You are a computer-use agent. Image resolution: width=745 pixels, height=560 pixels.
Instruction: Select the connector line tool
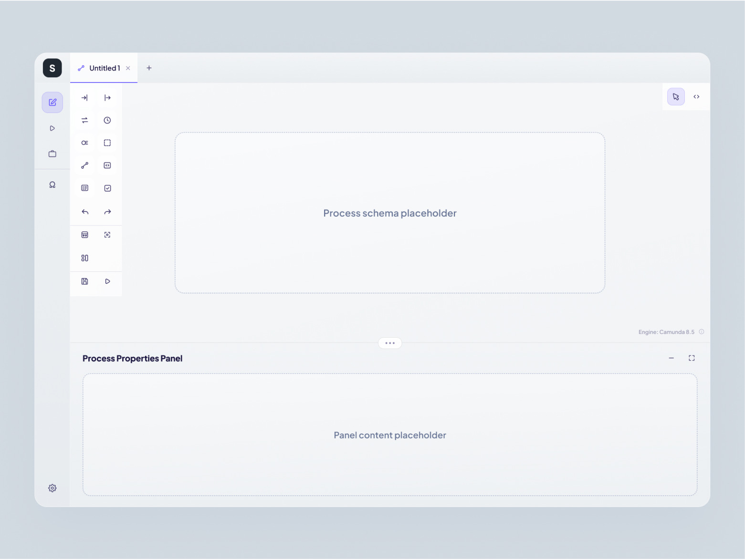click(x=84, y=166)
